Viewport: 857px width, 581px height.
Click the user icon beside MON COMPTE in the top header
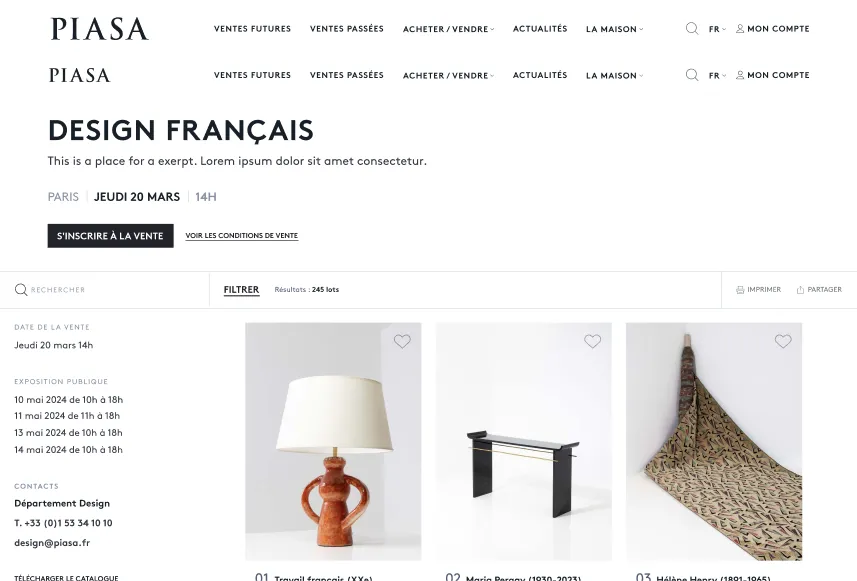point(740,28)
